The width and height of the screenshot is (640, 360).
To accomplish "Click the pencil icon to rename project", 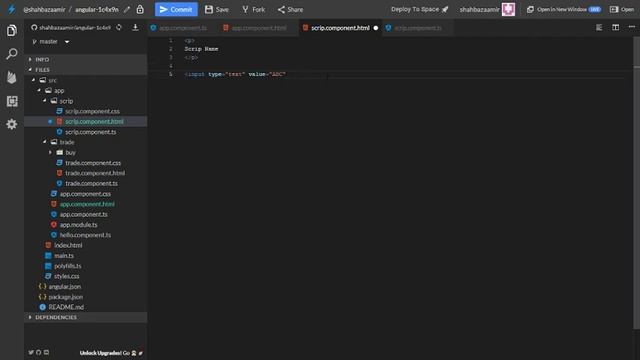I will pyautogui.click(x=127, y=9).
